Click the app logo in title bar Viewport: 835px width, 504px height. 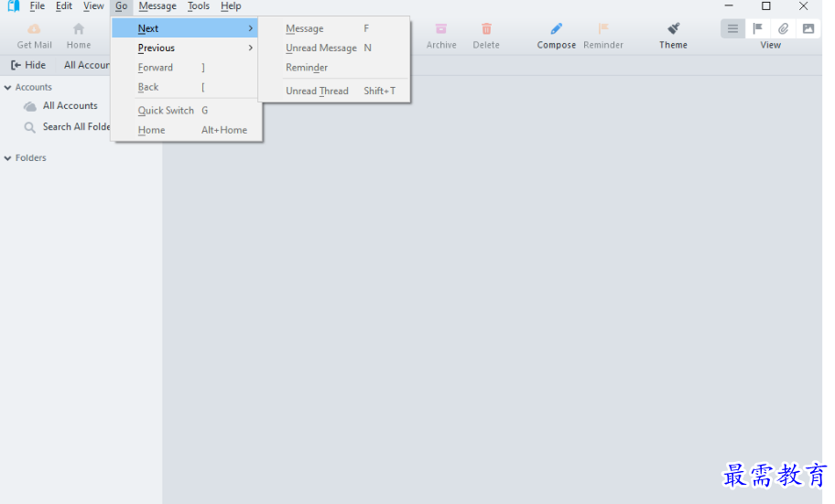[14, 6]
